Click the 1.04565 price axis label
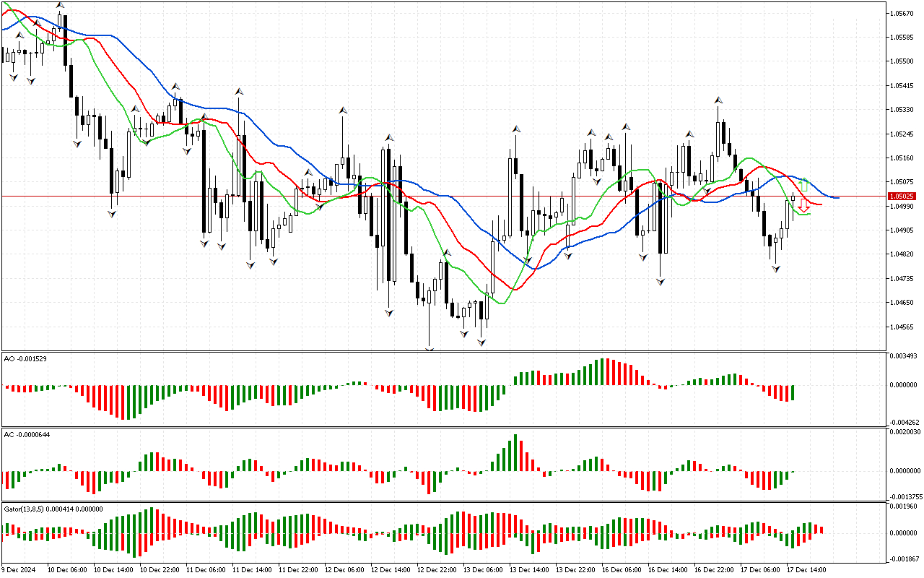The height and width of the screenshot is (578, 924). click(902, 327)
